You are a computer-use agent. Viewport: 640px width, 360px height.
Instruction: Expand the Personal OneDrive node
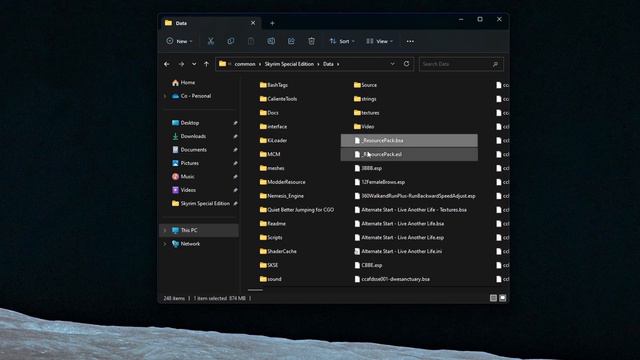(165, 96)
